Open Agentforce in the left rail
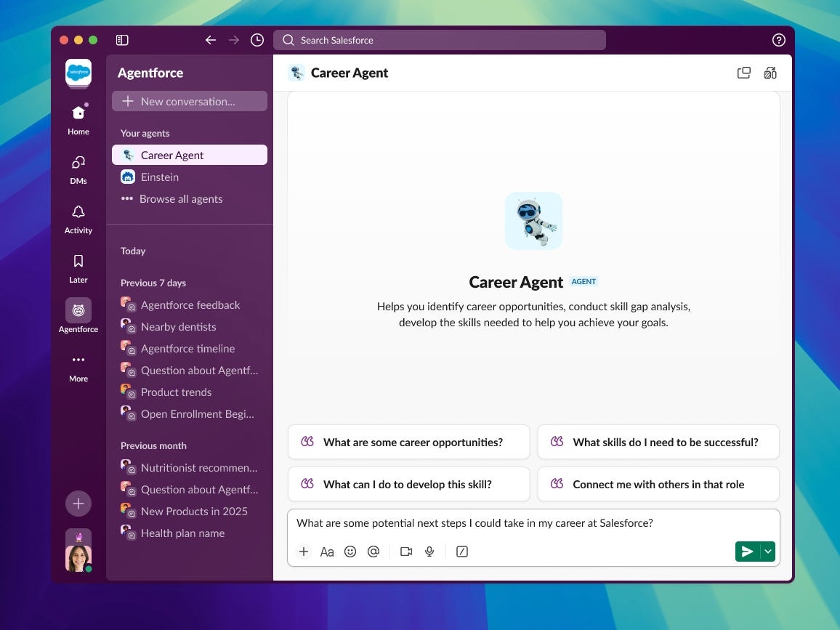840x630 pixels. pyautogui.click(x=78, y=316)
